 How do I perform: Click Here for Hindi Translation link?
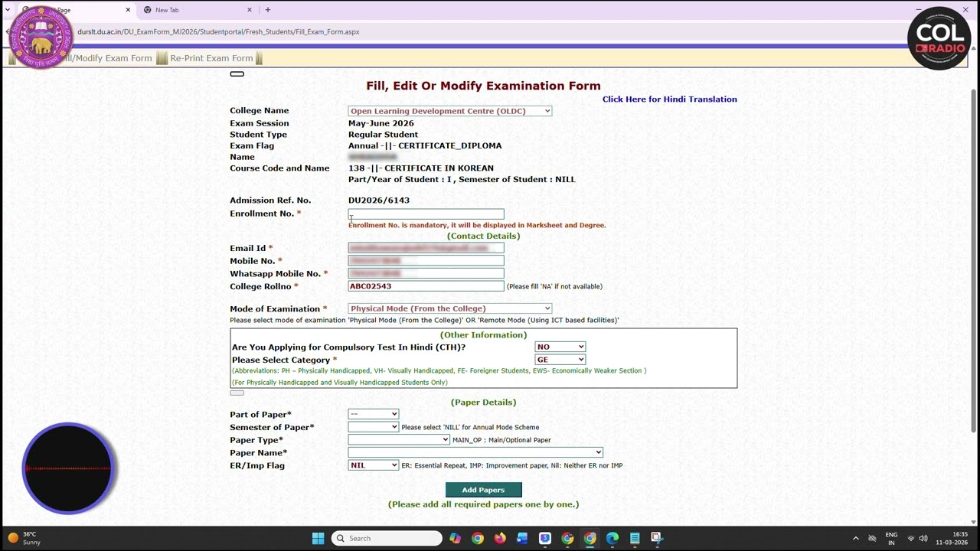(669, 99)
